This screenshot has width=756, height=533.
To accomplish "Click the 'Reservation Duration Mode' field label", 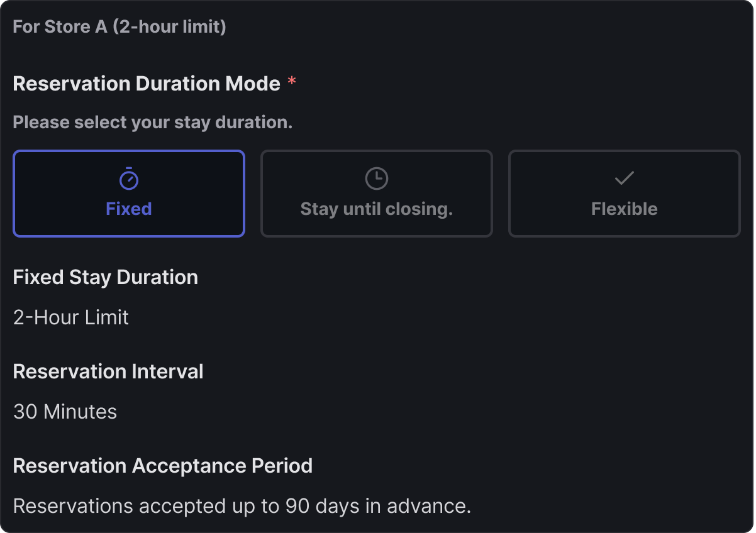I will click(x=147, y=84).
